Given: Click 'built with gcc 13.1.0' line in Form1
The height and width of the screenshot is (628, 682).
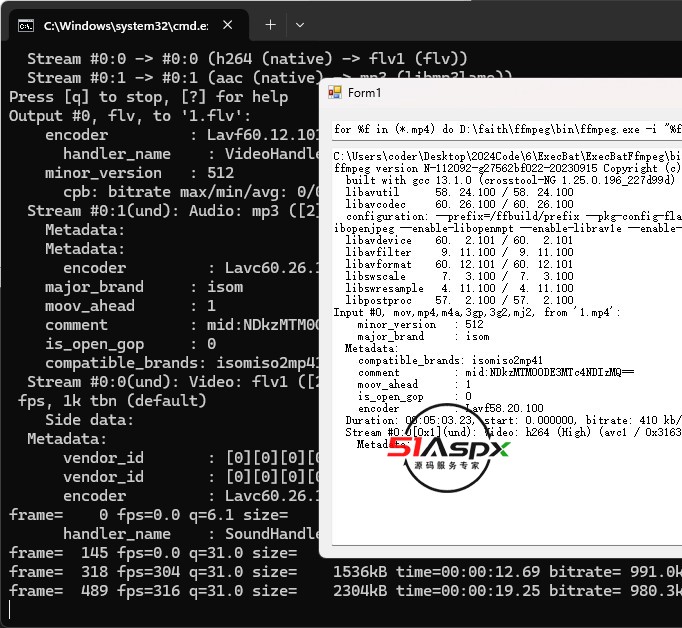Looking at the screenshot, I should coord(510,180).
